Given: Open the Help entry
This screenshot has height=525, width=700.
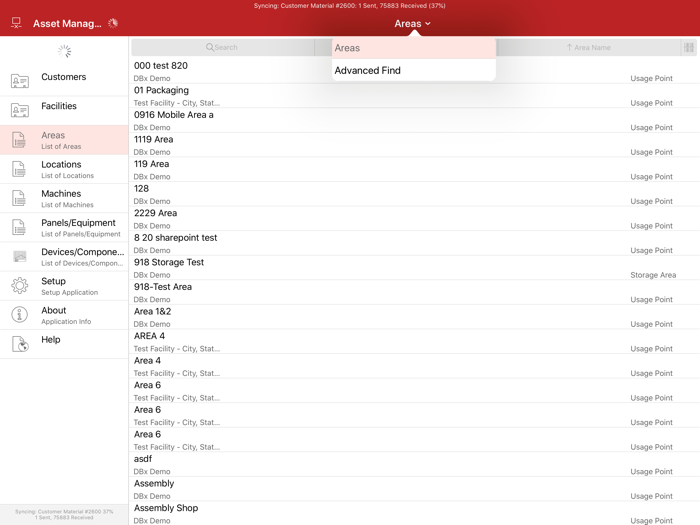Looking at the screenshot, I should point(64,344).
